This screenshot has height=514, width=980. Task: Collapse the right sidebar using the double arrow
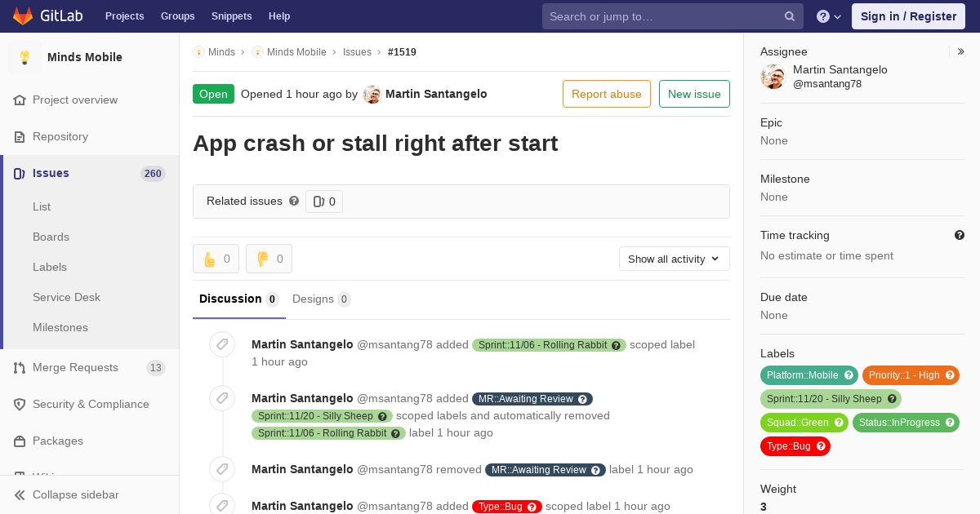[961, 51]
